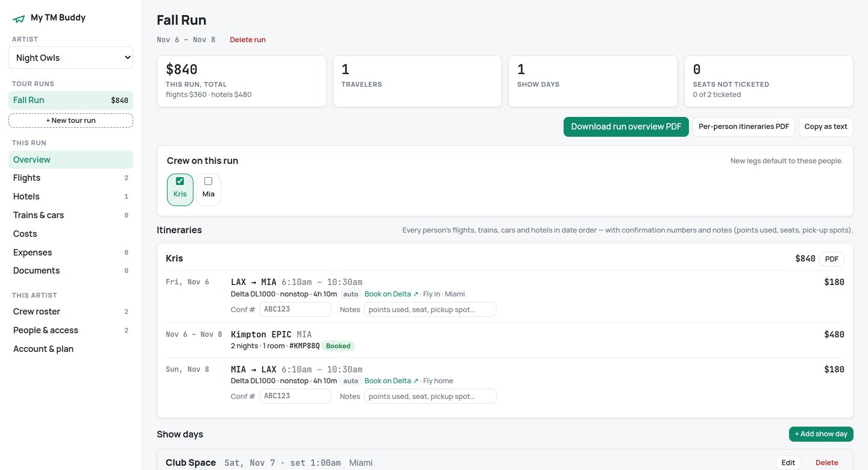
Task: Click Kimpton EPIC hotel name
Action: (261, 334)
